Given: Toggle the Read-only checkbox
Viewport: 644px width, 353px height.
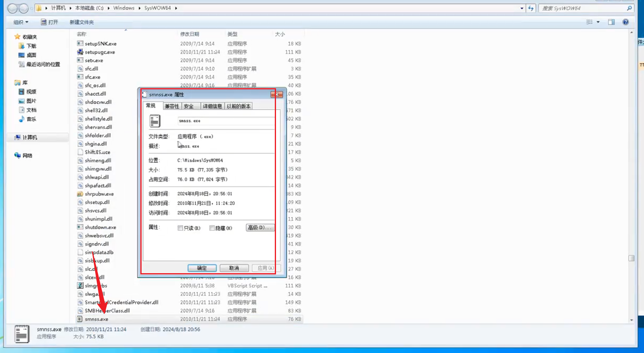Looking at the screenshot, I should [x=180, y=228].
